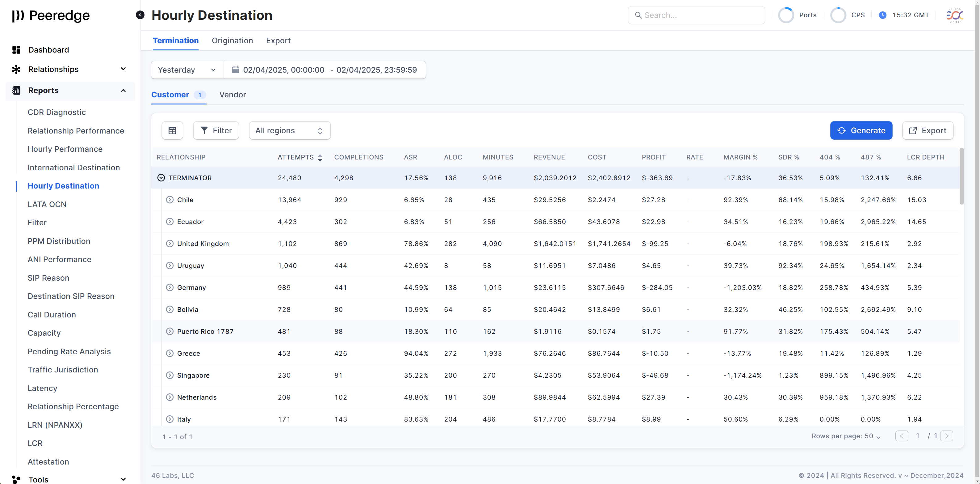
Task: Open the Yesterday date range dropdown
Action: click(x=187, y=70)
